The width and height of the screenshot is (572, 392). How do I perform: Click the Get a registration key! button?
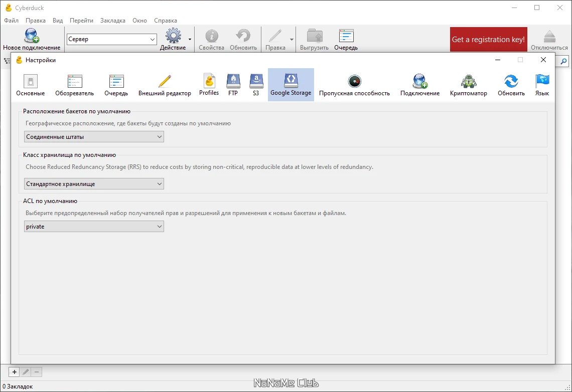pyautogui.click(x=489, y=39)
